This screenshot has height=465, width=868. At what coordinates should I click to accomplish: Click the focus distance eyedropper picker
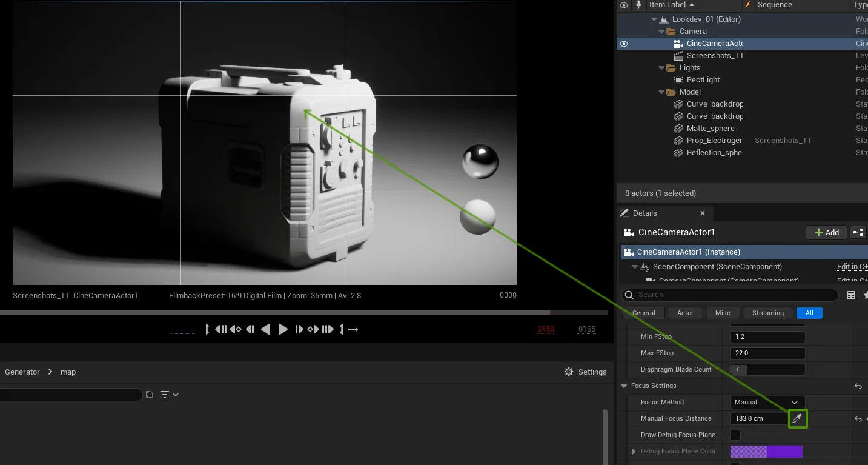[798, 418]
